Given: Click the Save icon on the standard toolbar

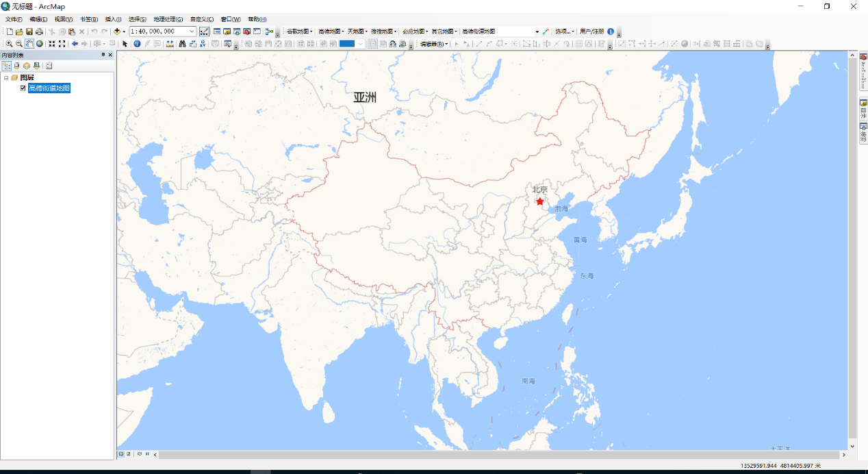Looking at the screenshot, I should point(29,31).
